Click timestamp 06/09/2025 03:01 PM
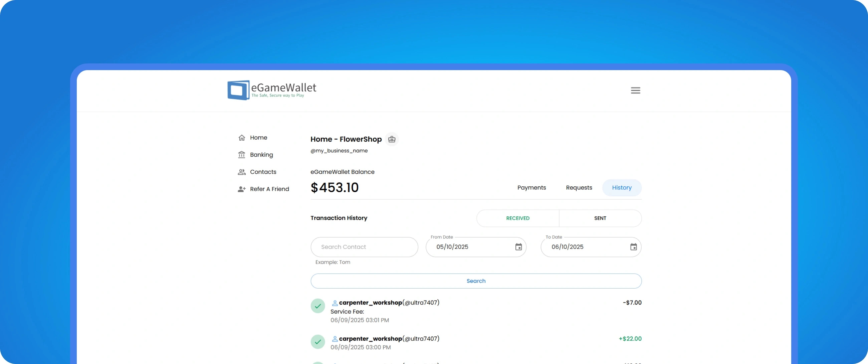Image resolution: width=868 pixels, height=364 pixels. click(360, 320)
